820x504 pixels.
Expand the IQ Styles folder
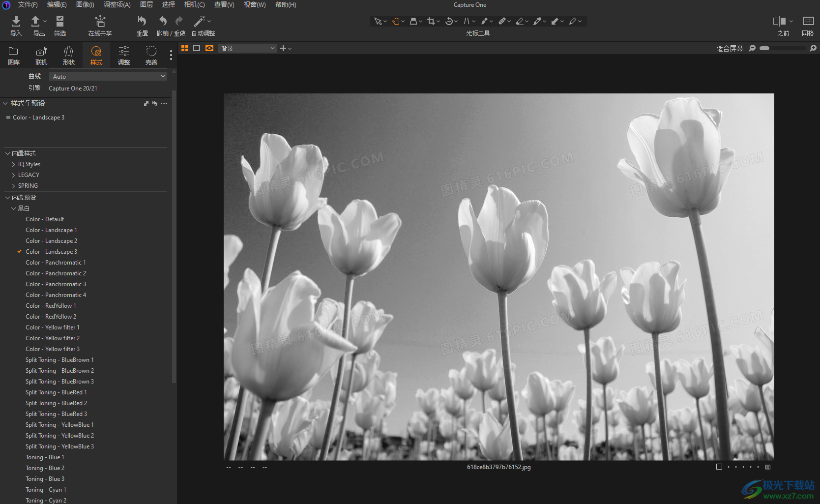[29, 164]
